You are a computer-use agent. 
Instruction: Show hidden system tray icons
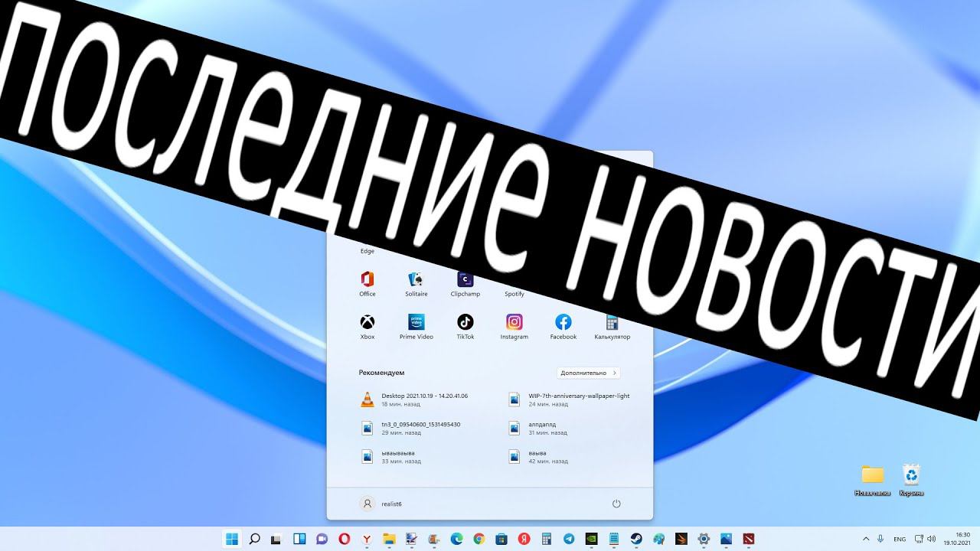click(x=866, y=539)
